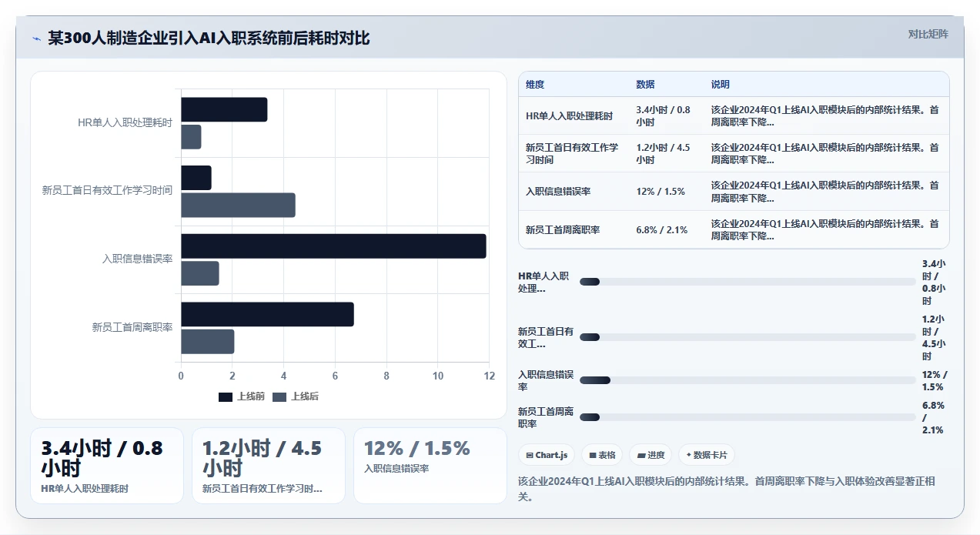Click the 上线后 bar for 新员工首日有效工作学习时间
This screenshot has width=980, height=535.
pyautogui.click(x=238, y=205)
